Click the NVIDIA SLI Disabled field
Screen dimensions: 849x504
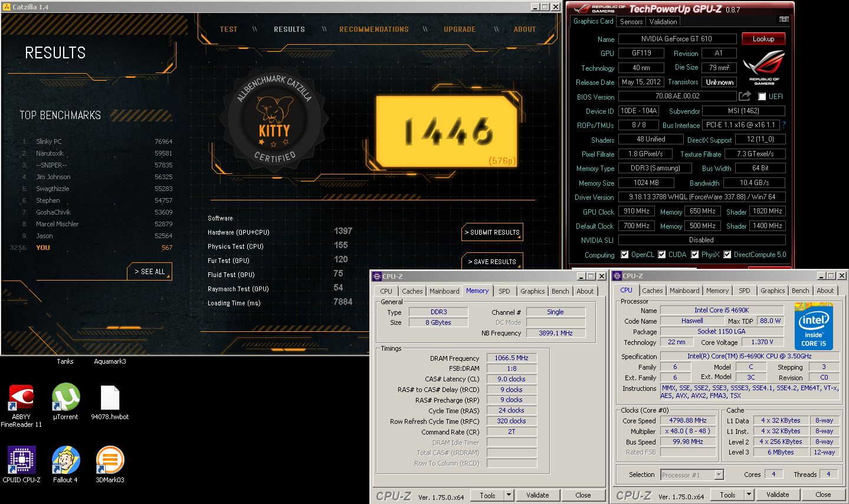pos(702,240)
